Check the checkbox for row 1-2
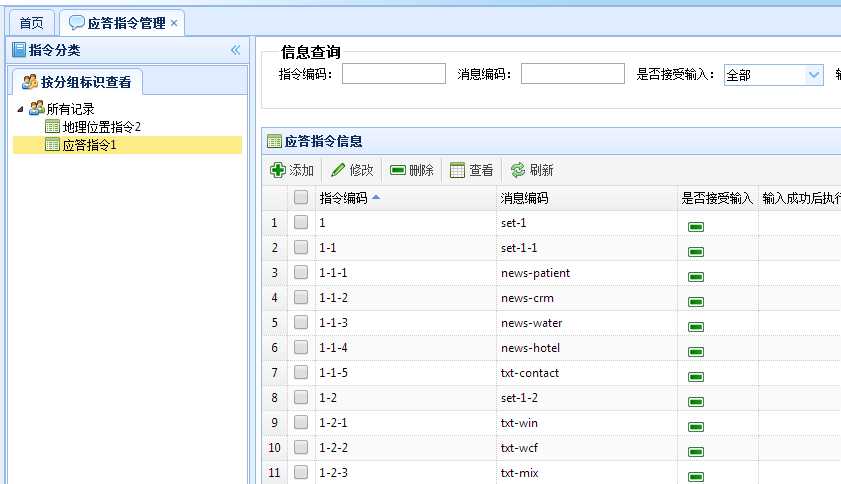This screenshot has height=484, width=841. click(301, 397)
